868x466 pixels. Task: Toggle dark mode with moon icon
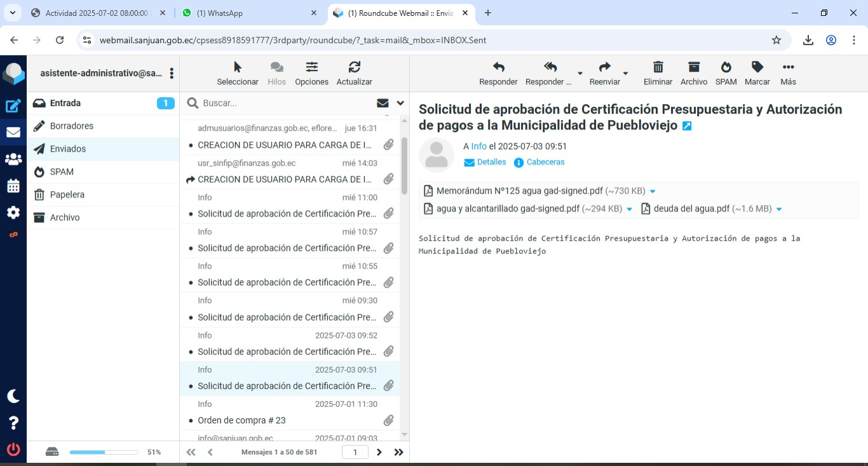point(13,396)
